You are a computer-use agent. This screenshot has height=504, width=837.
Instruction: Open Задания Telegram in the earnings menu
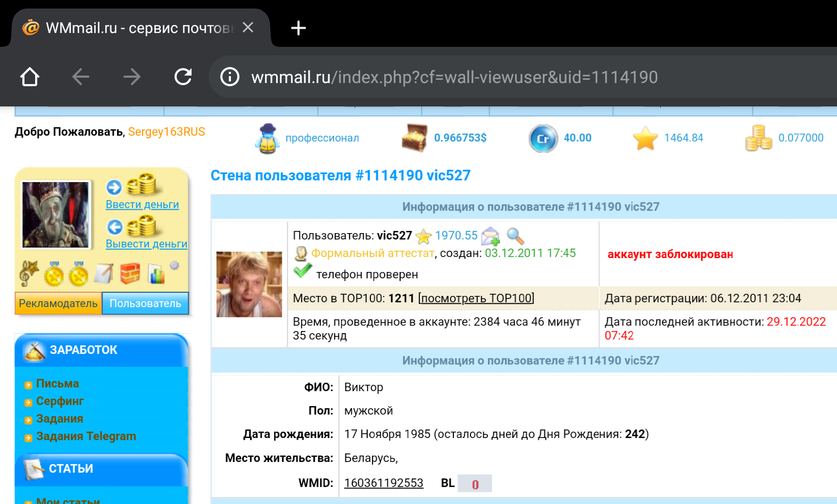(86, 436)
